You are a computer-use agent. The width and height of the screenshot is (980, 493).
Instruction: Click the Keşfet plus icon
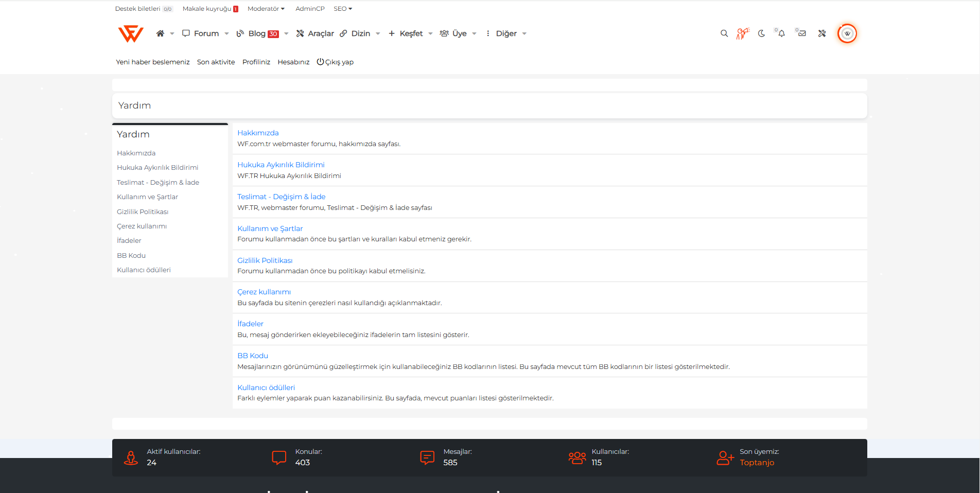click(x=392, y=33)
